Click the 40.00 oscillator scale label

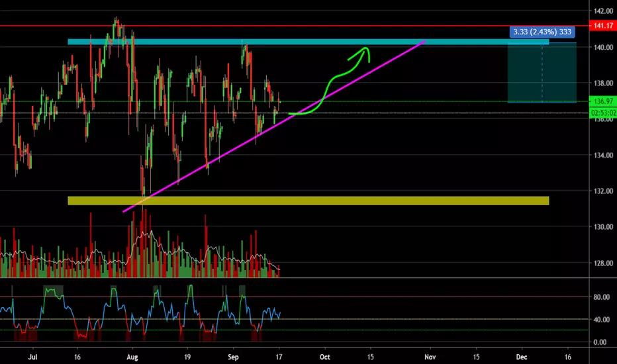601,320
